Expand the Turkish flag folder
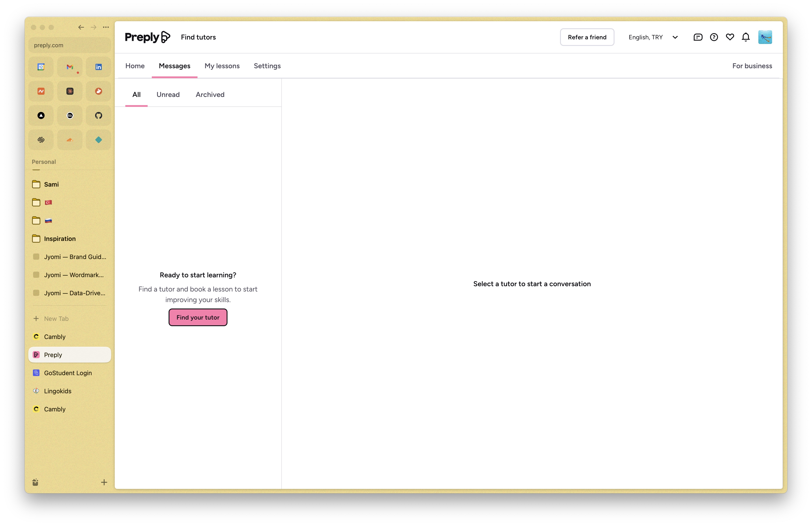Screen dimensions: 812x526 [x=48, y=202]
